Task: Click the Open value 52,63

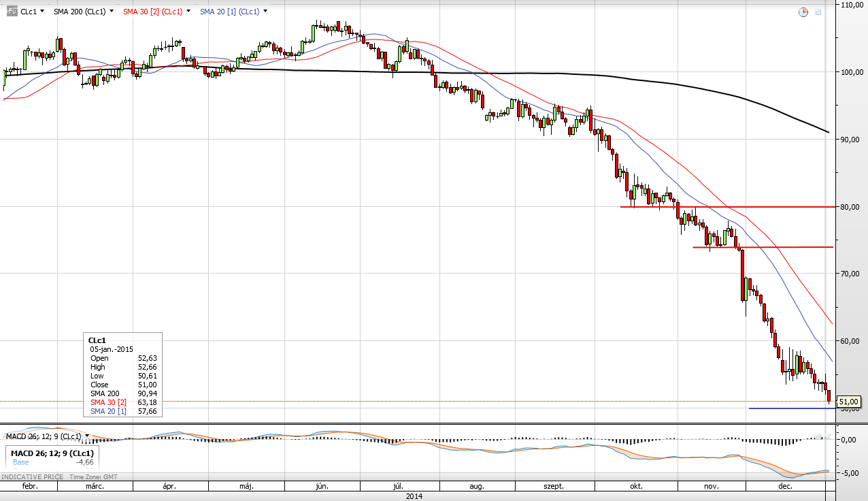Action: [x=147, y=358]
